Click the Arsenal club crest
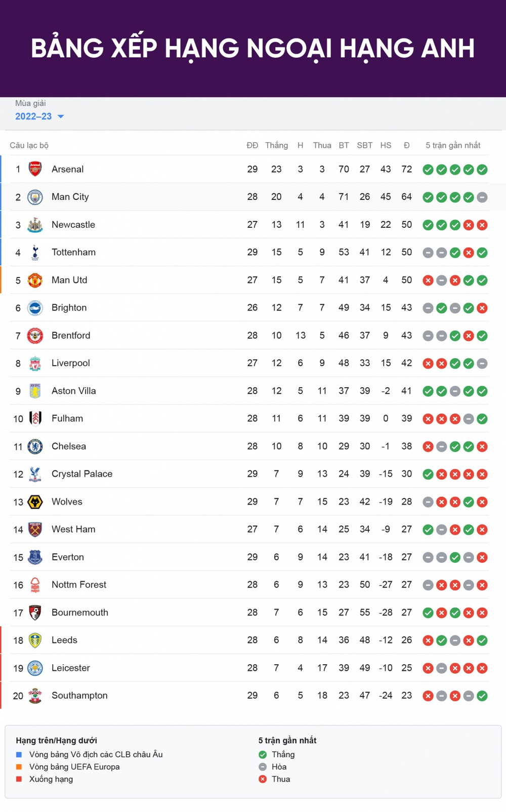This screenshot has height=812, width=506. tap(35, 169)
